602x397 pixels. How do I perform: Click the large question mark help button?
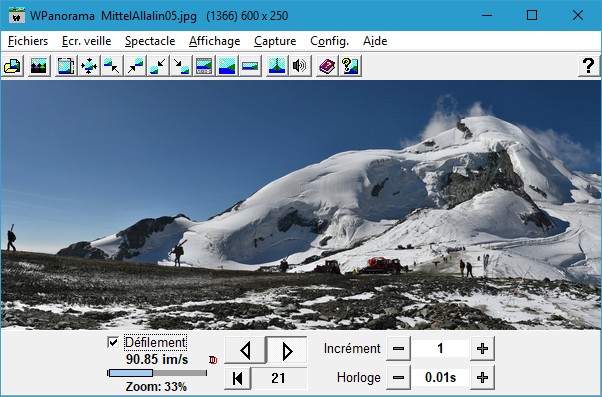[588, 66]
